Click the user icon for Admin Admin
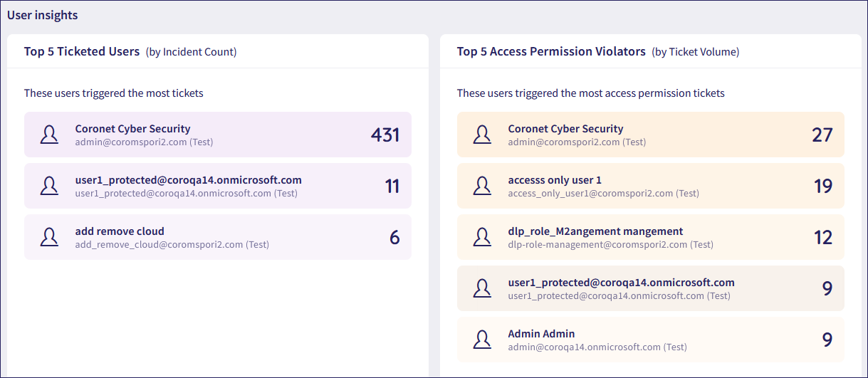This screenshot has height=378, width=868. tap(482, 340)
